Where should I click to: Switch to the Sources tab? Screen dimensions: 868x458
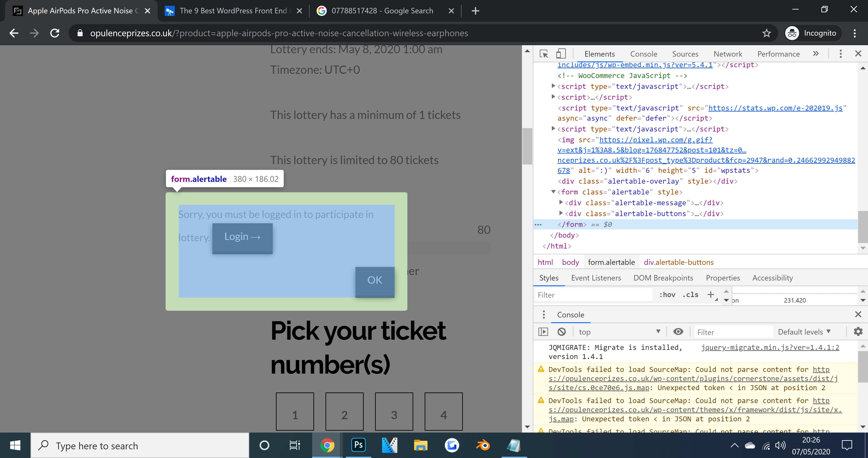[685, 54]
